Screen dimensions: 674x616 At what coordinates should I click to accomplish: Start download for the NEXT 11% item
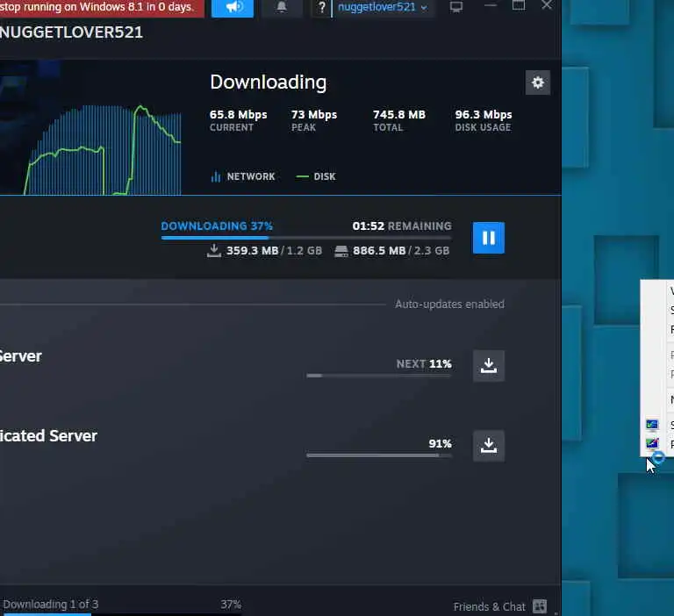tap(489, 366)
